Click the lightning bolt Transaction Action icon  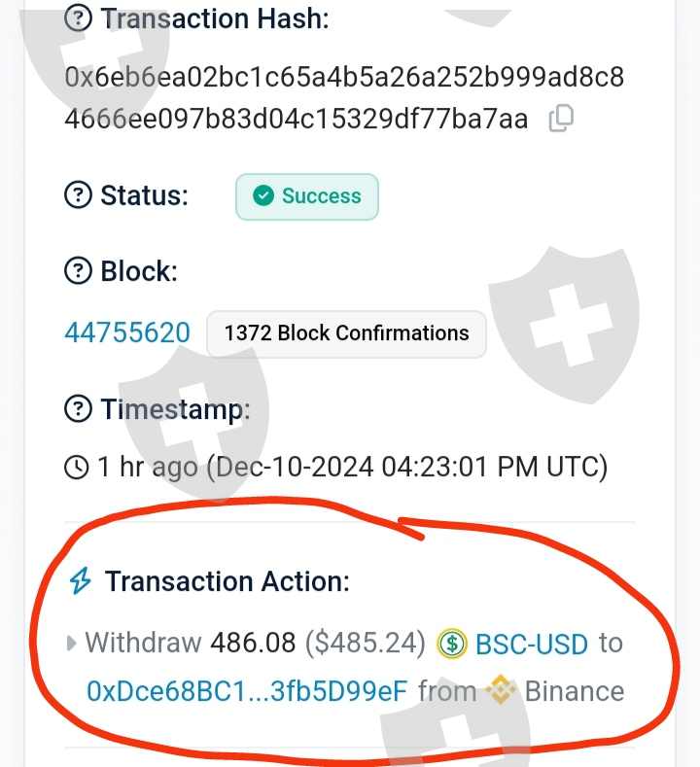point(80,581)
